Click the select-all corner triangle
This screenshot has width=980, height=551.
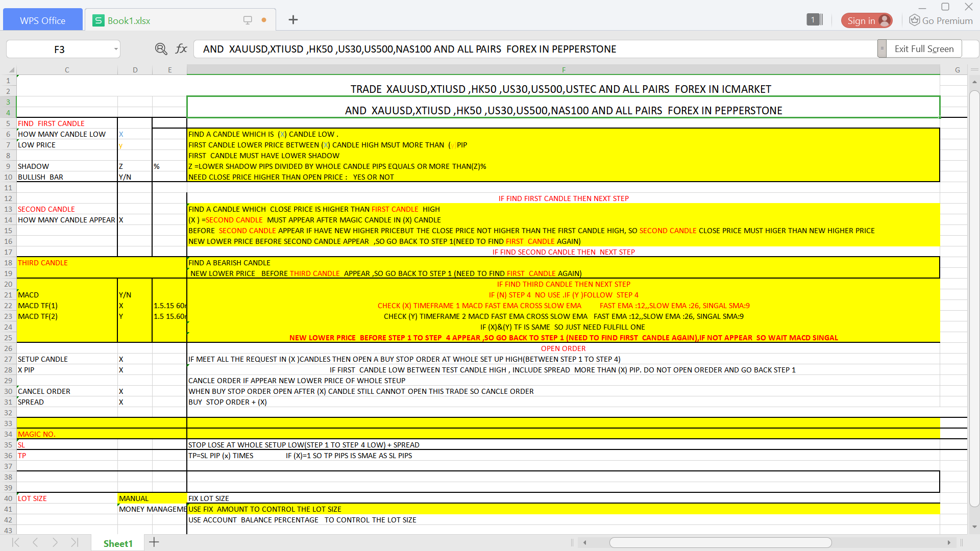pos(11,70)
